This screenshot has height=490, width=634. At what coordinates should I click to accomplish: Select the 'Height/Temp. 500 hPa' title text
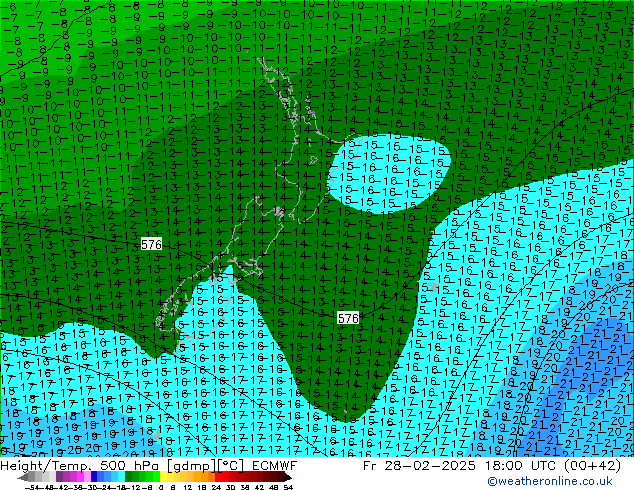point(81,466)
